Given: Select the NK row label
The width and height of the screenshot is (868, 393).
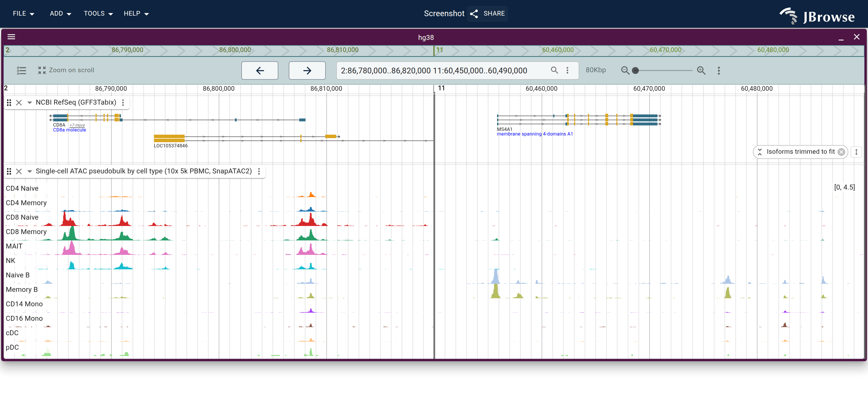Looking at the screenshot, I should click(x=10, y=261).
